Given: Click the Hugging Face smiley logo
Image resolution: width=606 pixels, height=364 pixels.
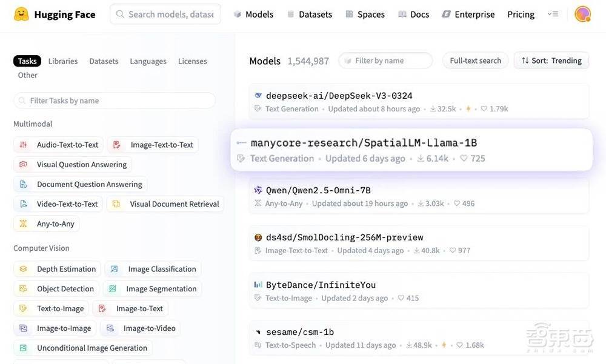Looking at the screenshot, I should 21,15.
